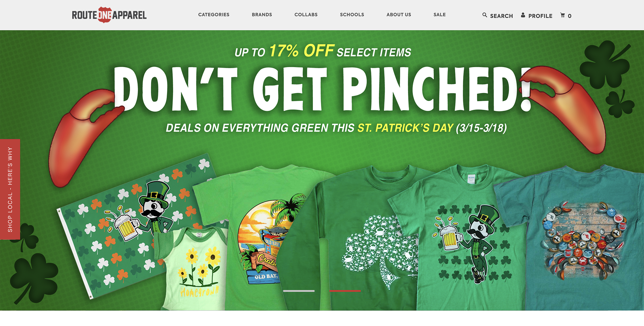Image resolution: width=644 pixels, height=326 pixels.
Task: Select the red slide indicator
Action: coord(345,291)
